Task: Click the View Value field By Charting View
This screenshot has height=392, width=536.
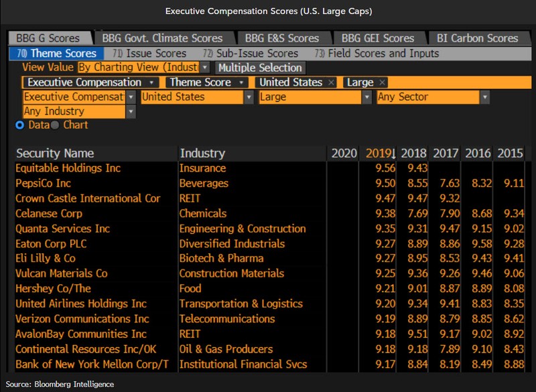Action: (x=139, y=67)
